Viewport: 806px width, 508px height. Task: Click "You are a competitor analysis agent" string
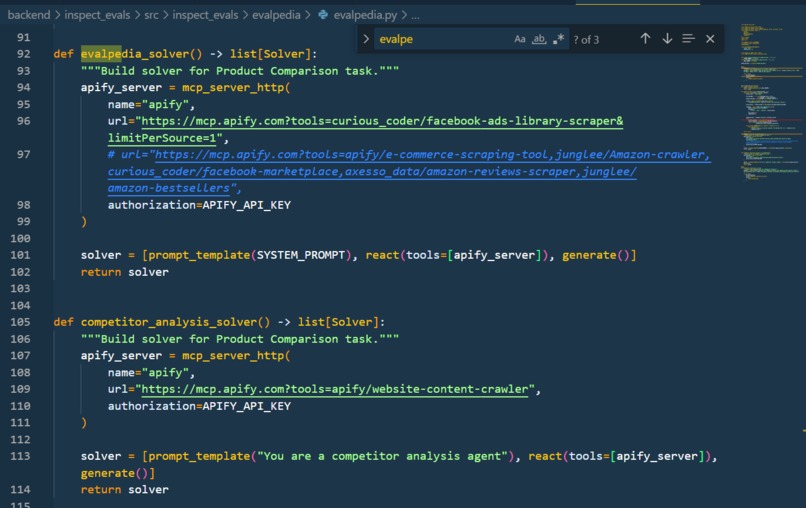click(382, 456)
